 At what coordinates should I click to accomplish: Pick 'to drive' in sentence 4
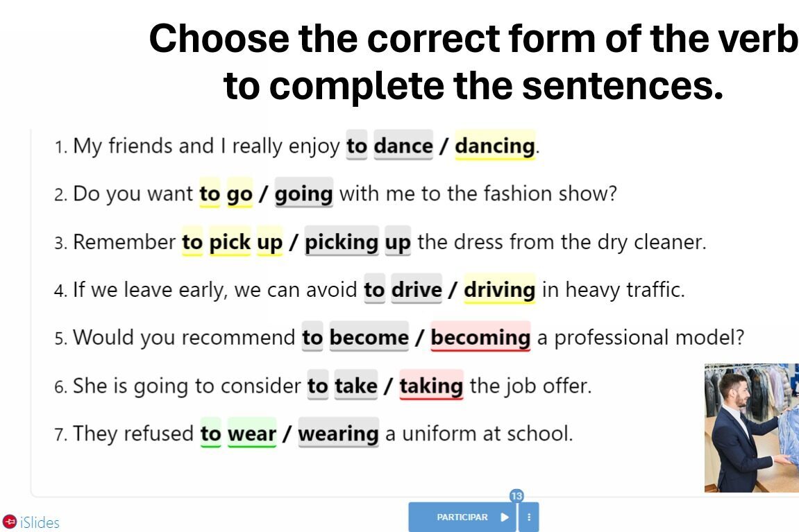pyautogui.click(x=403, y=289)
